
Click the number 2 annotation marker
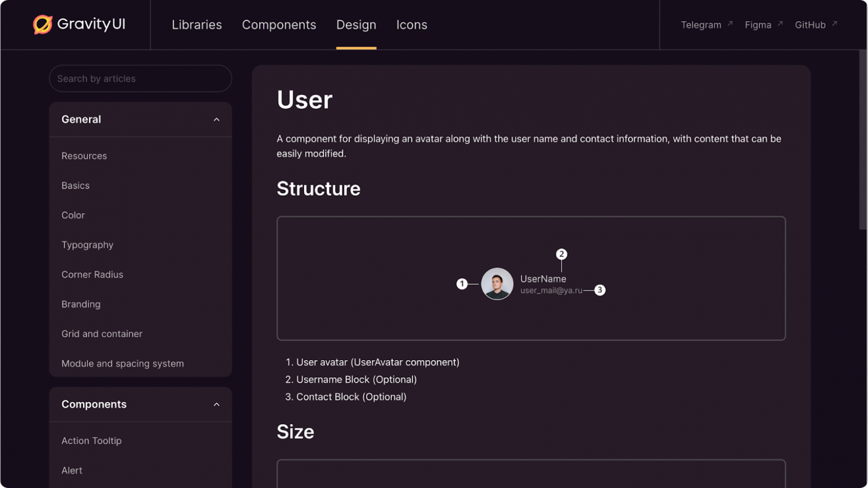click(x=561, y=254)
